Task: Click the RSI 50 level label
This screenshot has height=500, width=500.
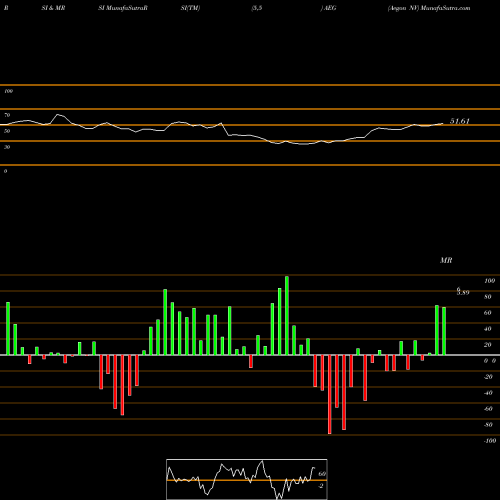Action: point(7,131)
